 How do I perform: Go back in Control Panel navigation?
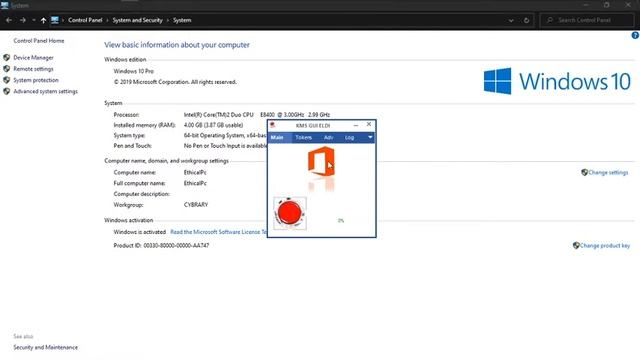click(9, 20)
